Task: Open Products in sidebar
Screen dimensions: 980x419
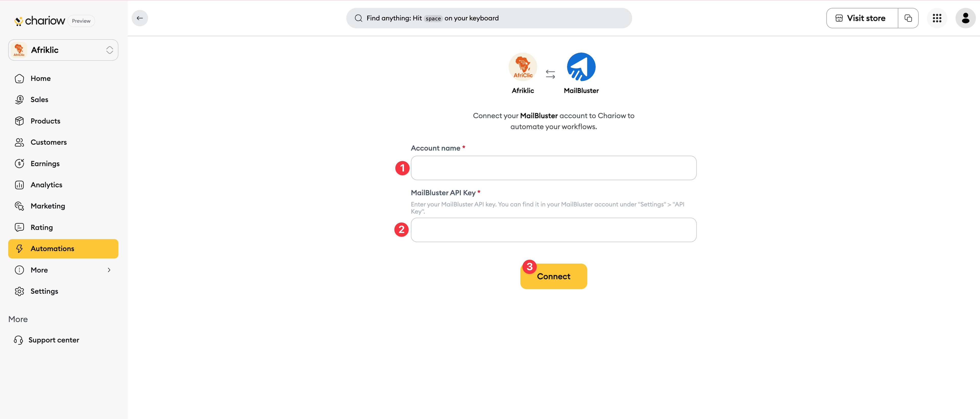Action: pos(63,121)
